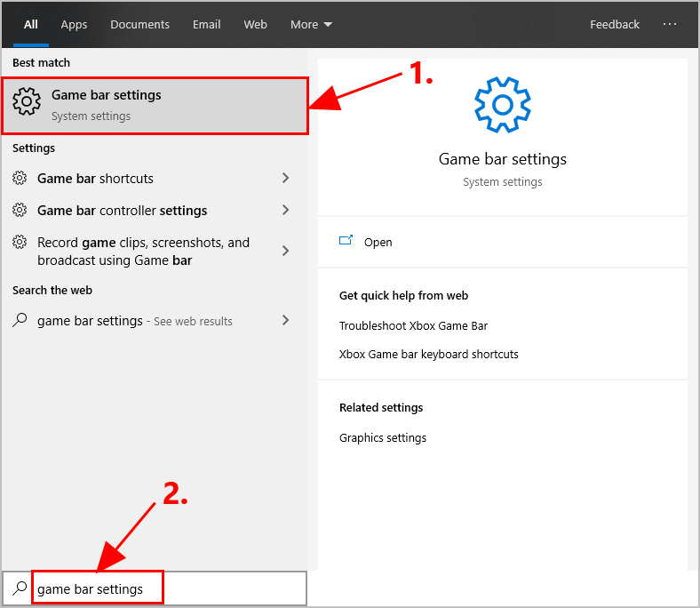This screenshot has height=608, width=700.
Task: Click gear icon beside Record game clips
Action: pyautogui.click(x=20, y=242)
